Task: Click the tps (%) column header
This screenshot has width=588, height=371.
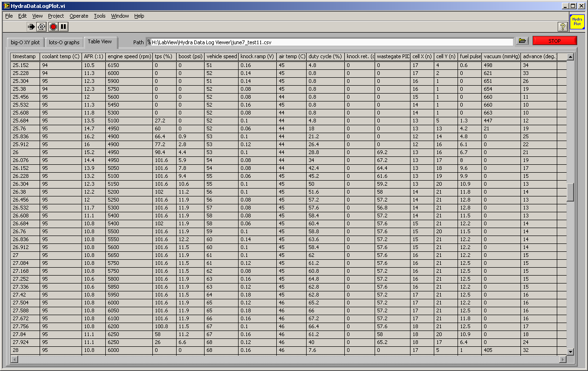Action: click(x=164, y=57)
